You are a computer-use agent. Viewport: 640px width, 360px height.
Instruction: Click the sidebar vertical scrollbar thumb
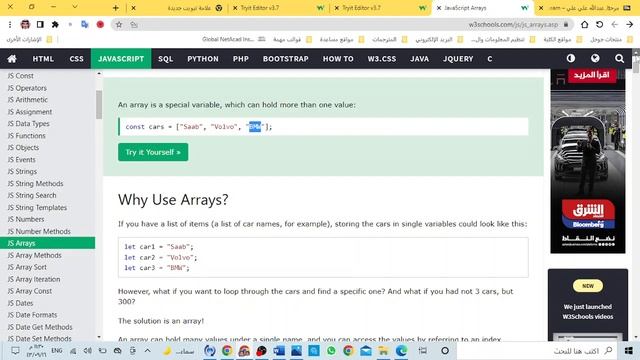click(x=99, y=104)
